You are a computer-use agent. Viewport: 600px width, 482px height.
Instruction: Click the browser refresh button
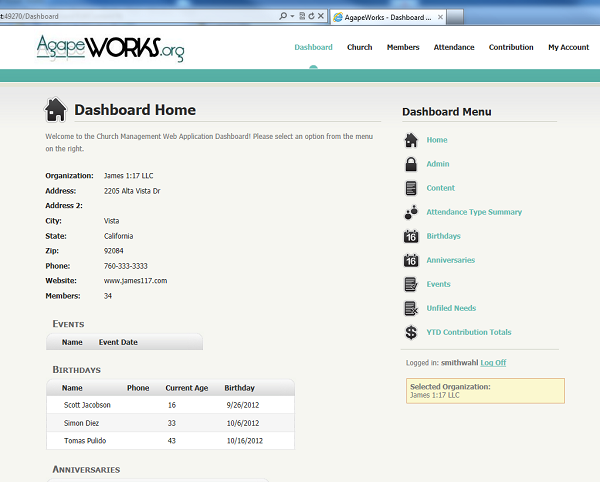point(312,17)
